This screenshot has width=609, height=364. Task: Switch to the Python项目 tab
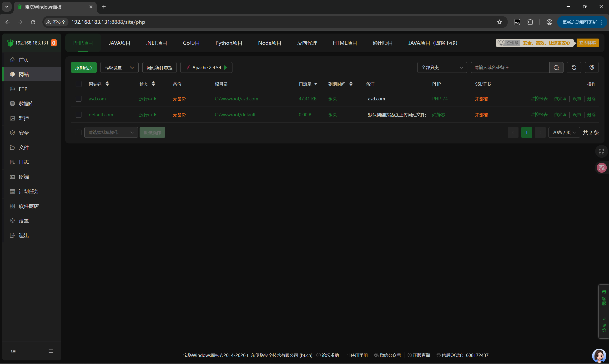[229, 43]
